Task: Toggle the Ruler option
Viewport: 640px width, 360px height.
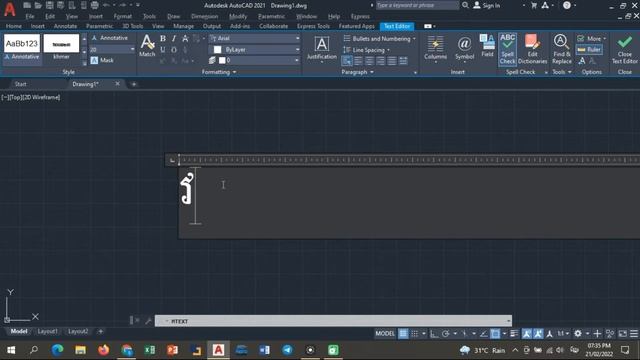Action: pyautogui.click(x=589, y=50)
